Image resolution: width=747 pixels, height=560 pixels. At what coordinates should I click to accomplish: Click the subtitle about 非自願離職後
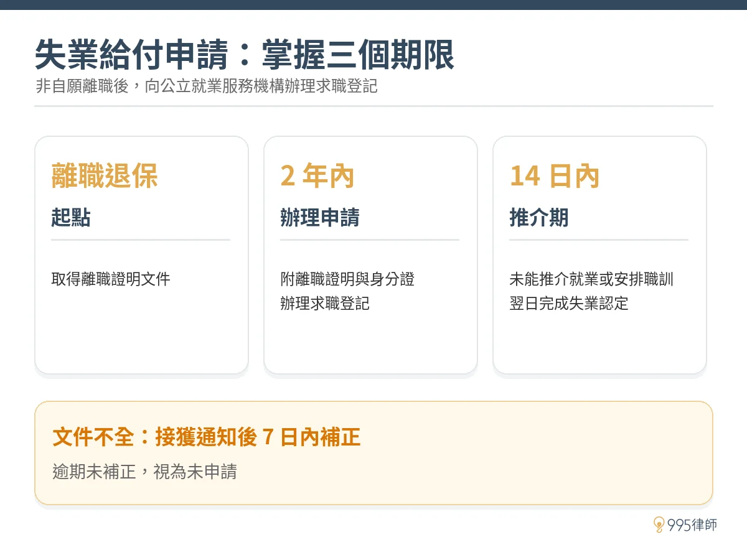(x=206, y=85)
